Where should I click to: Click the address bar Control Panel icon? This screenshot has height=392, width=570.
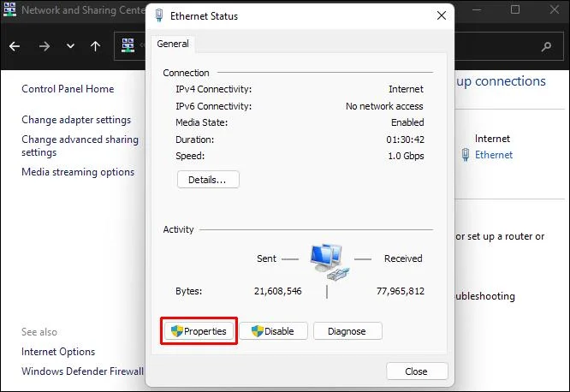tap(128, 45)
